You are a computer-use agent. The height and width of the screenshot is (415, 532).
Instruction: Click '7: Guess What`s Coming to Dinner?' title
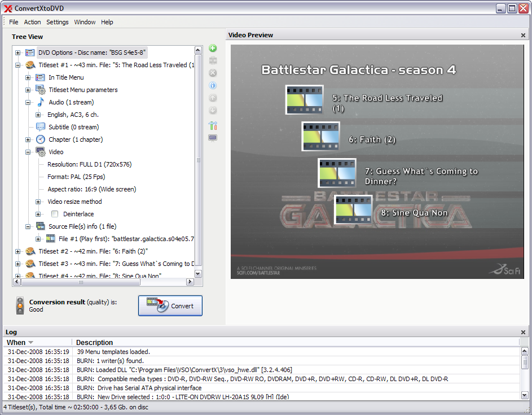421,176
